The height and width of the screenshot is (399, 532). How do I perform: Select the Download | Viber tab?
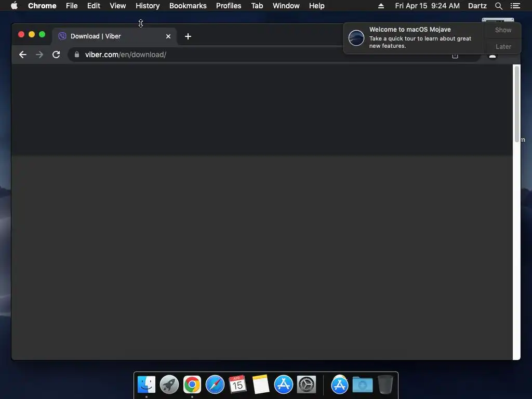point(114,36)
